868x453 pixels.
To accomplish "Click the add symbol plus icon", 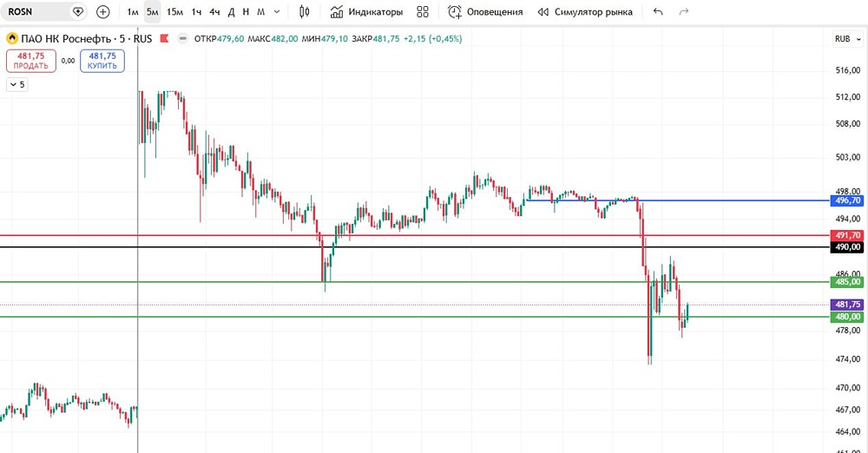I will pyautogui.click(x=103, y=11).
